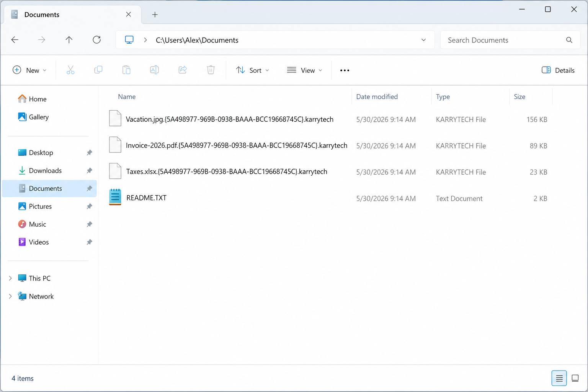Click the PC monitor icon in address bar
Image resolution: width=588 pixels, height=392 pixels.
(x=129, y=40)
